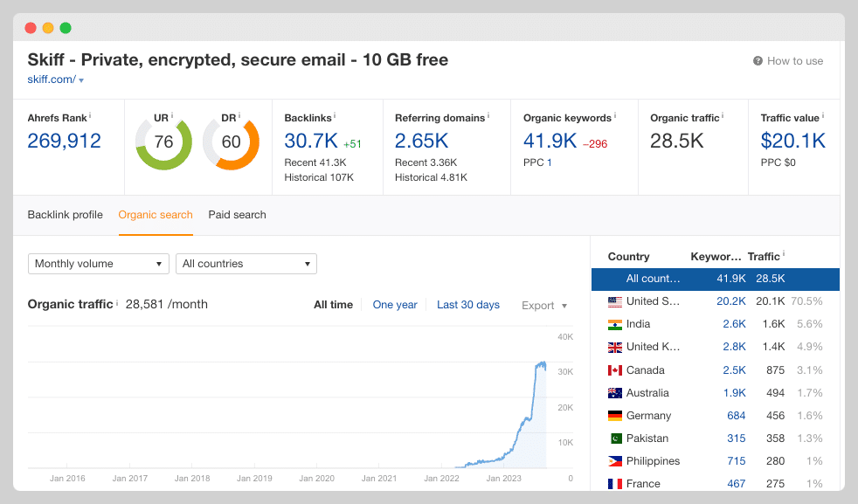Open the 41.9K organic keywords report

tap(550, 142)
